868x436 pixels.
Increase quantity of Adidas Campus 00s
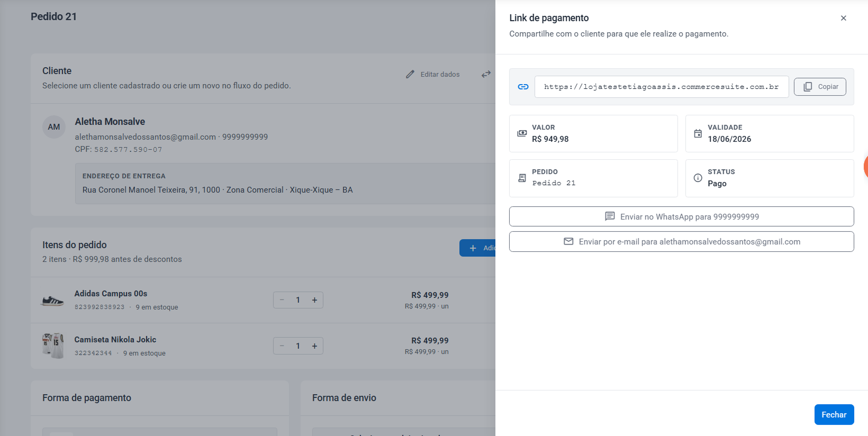(314, 300)
